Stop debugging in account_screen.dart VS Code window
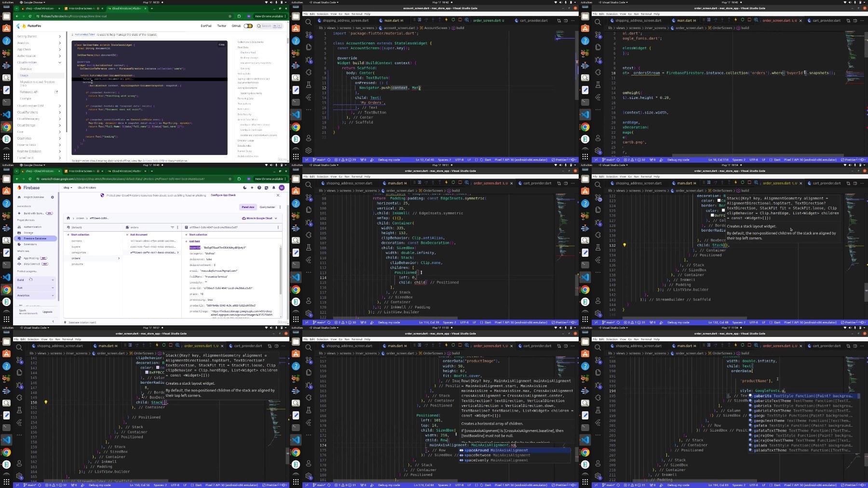This screenshot has height=488, width=868. (460, 20)
